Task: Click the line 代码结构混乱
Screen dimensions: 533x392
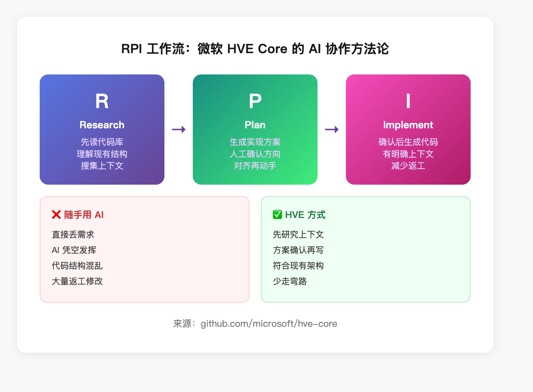Action: pyautogui.click(x=77, y=266)
